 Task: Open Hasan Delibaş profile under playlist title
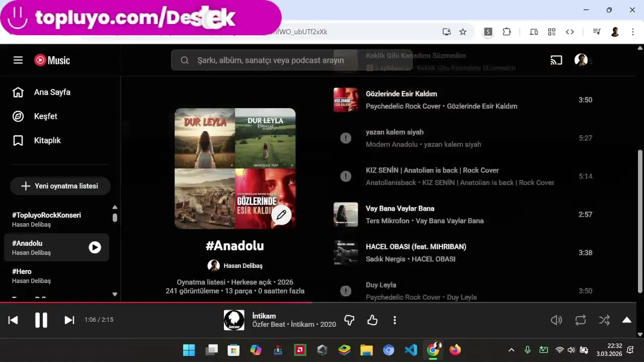coord(235,265)
